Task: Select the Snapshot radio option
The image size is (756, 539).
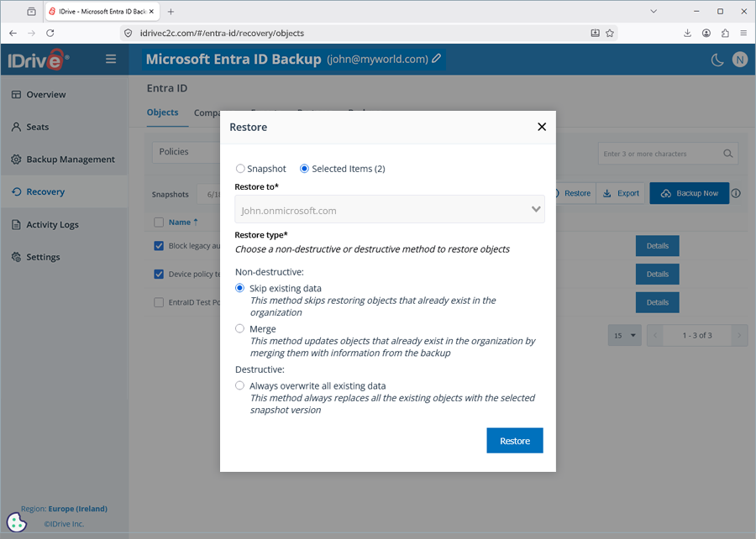Action: point(239,169)
